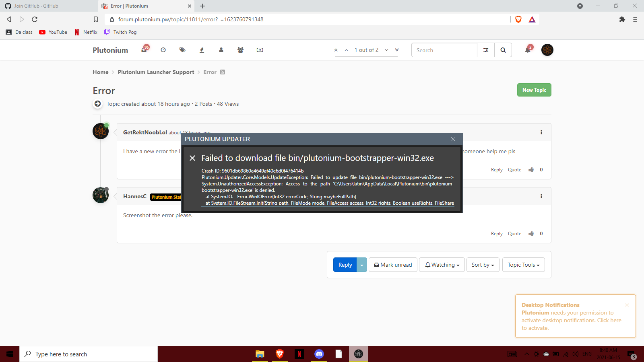Open the donate money icon in navbar
Viewport: 644px width, 362px height.
point(260,50)
